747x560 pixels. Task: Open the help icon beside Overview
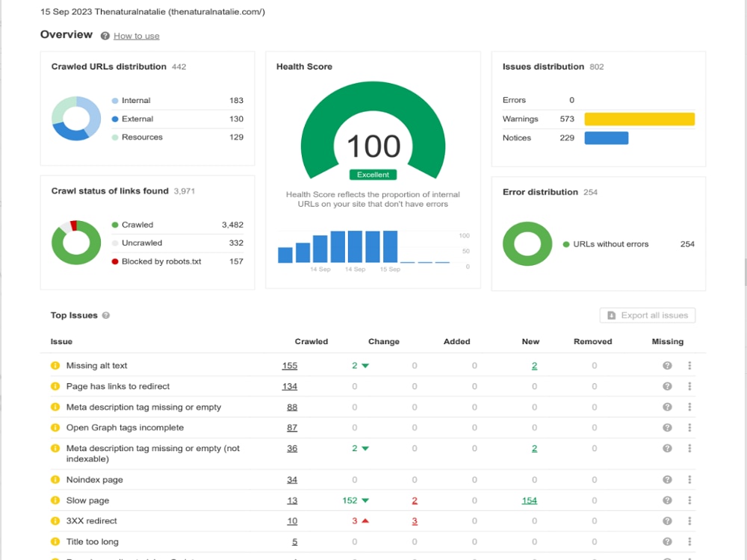tap(105, 36)
